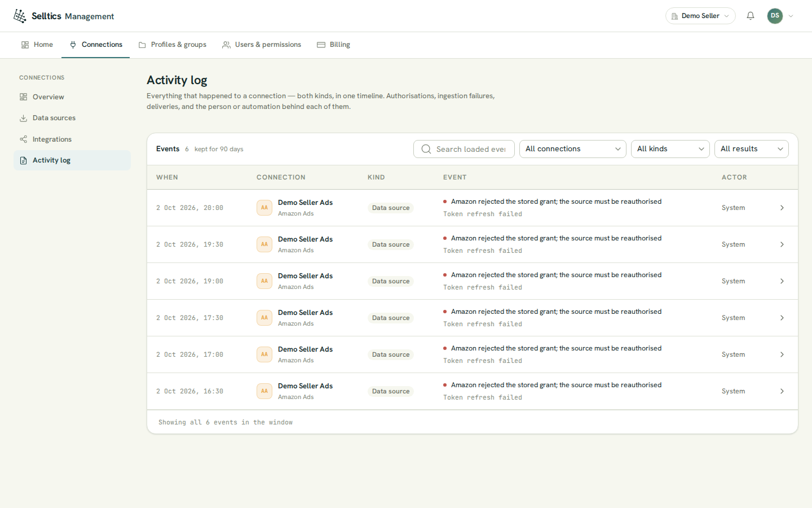Click the AA icon in the 19:30 row
The width and height of the screenshot is (812, 508).
[x=264, y=244]
